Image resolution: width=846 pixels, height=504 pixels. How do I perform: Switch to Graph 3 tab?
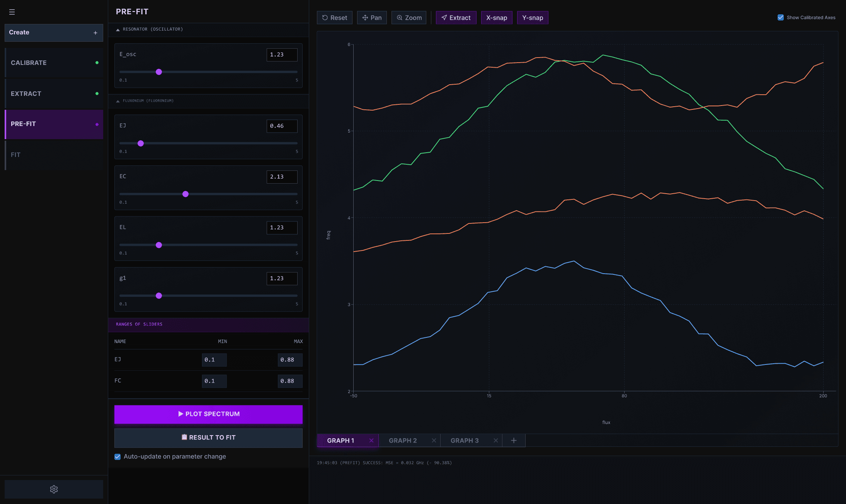click(465, 441)
